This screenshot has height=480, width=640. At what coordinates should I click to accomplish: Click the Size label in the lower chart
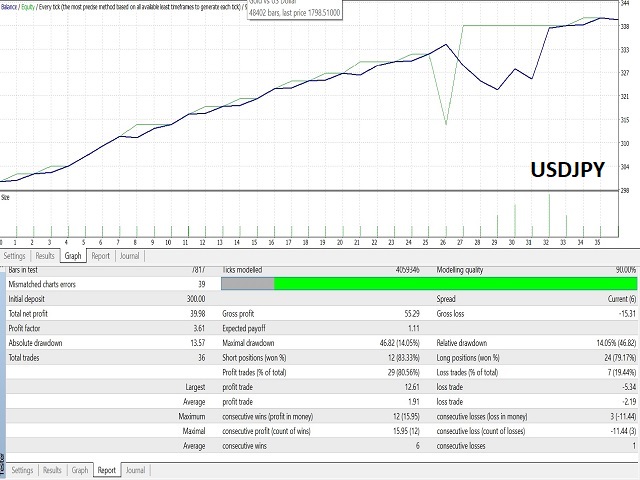[5, 198]
